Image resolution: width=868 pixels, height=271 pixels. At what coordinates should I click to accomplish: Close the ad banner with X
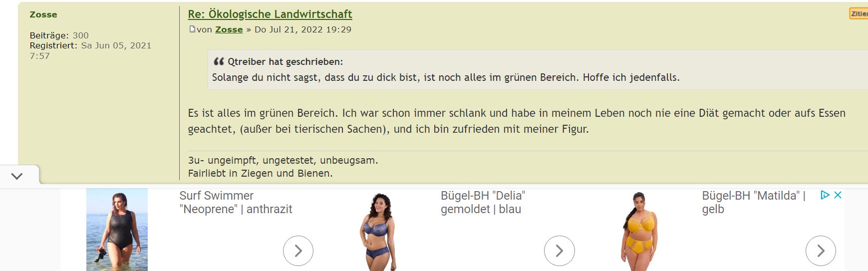click(838, 195)
